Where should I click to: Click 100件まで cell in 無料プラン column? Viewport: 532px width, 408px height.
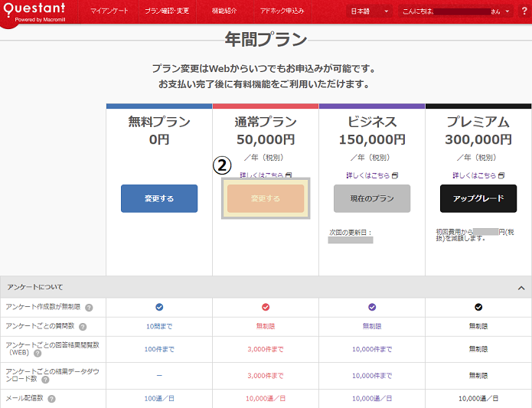tap(159, 349)
